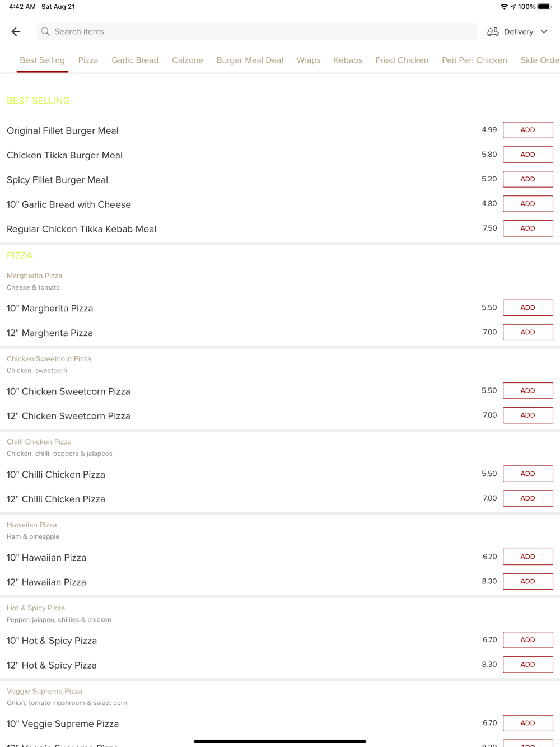The width and height of the screenshot is (560, 747).
Task: Add 10" Chilli Chicken Pizza
Action: (528, 474)
